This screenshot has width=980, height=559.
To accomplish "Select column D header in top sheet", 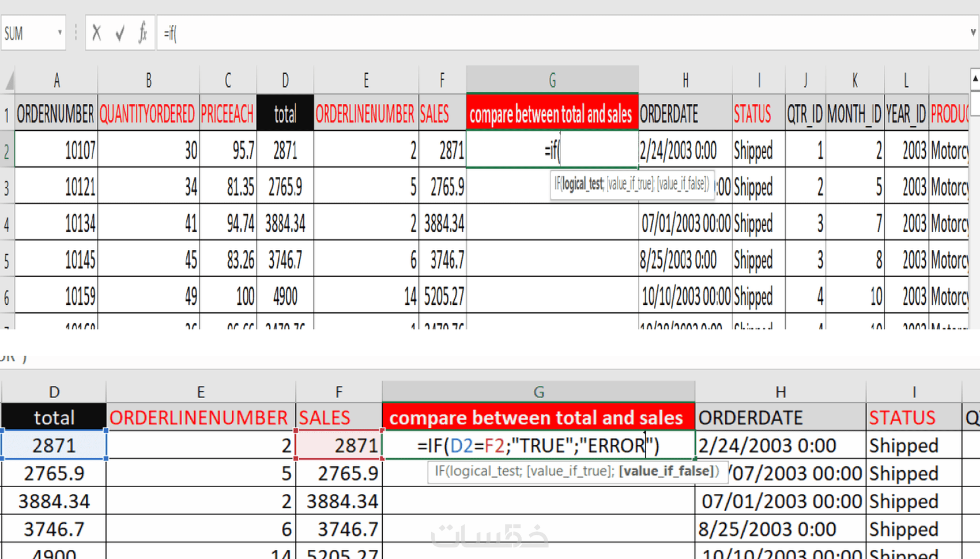I will [x=285, y=80].
